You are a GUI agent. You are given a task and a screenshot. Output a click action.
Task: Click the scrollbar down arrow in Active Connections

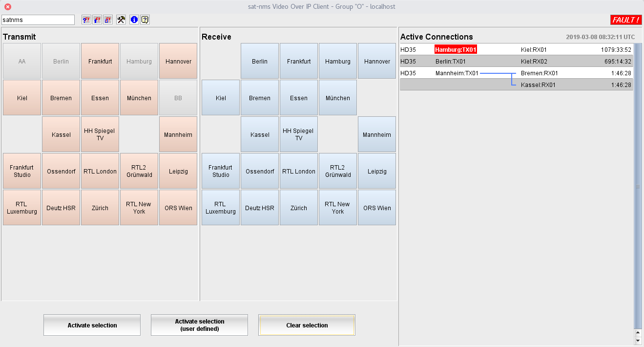pyautogui.click(x=638, y=340)
